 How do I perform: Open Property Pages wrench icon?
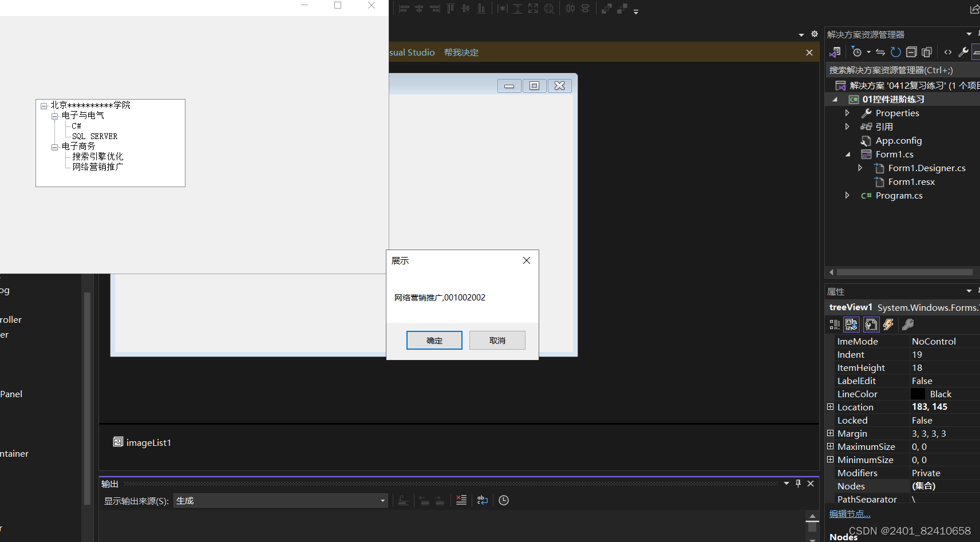pos(908,325)
